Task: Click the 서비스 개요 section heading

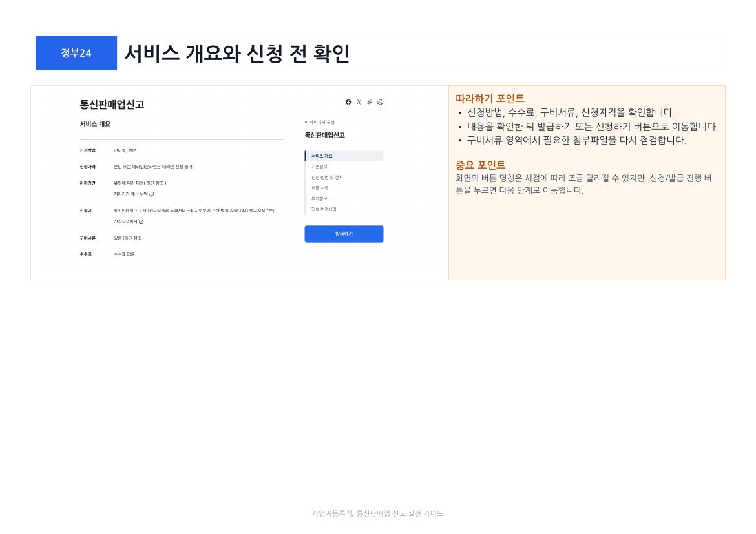Action: tap(95, 124)
